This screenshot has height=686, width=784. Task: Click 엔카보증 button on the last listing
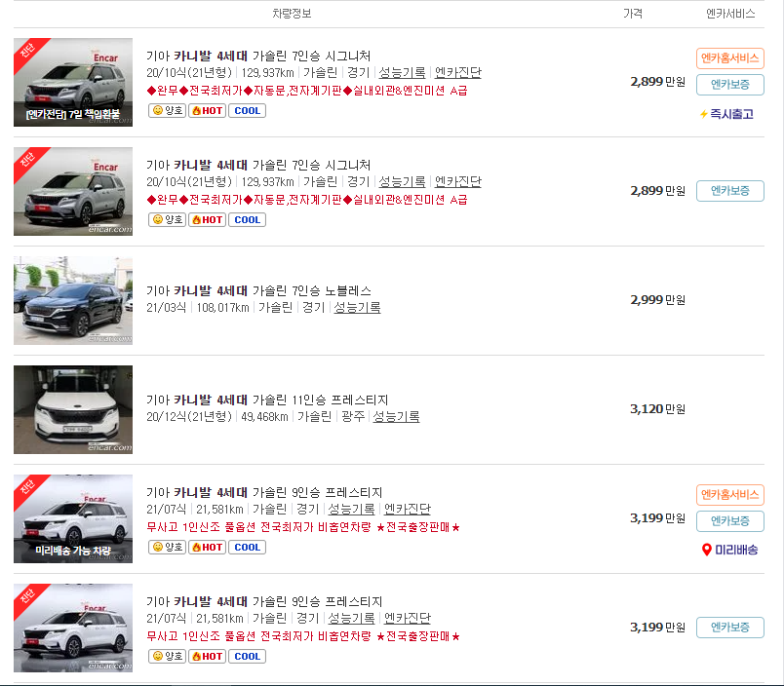[x=728, y=627]
